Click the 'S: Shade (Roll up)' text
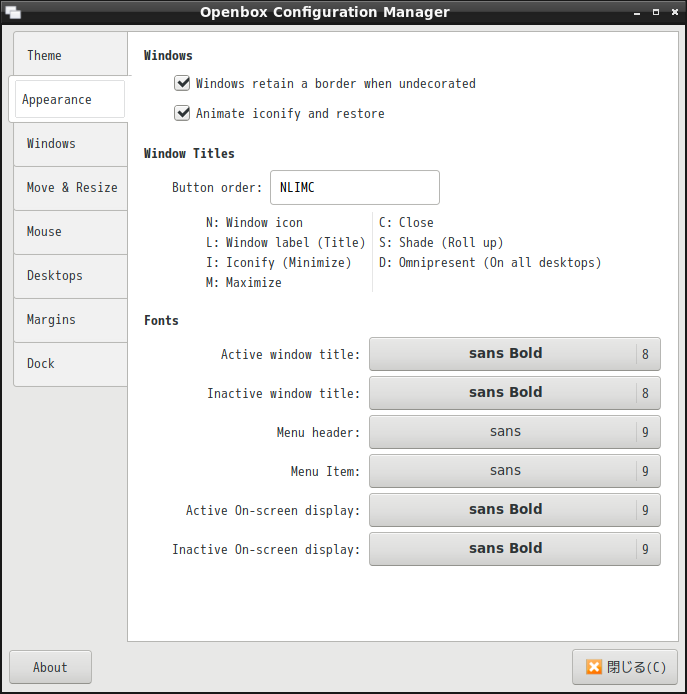This screenshot has height=694, width=687. pos(441,243)
